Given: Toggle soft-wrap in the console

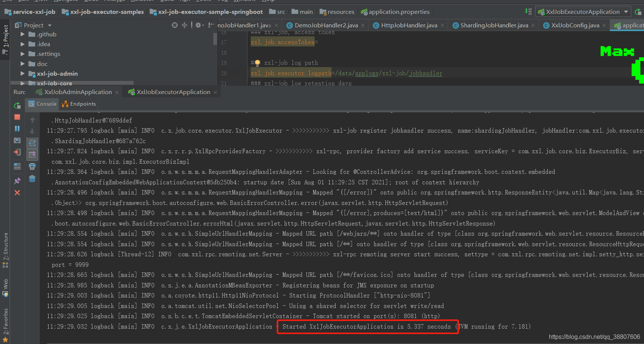Looking at the screenshot, I should [x=33, y=143].
